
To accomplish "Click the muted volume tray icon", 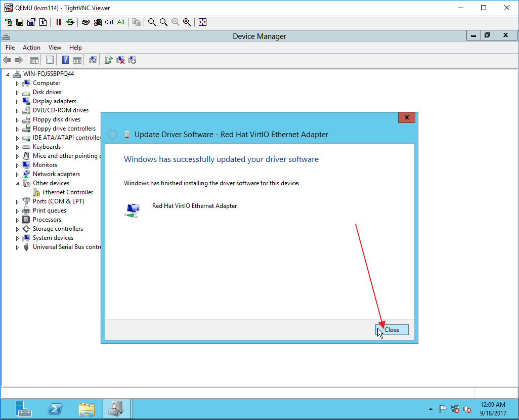I will pyautogui.click(x=467, y=409).
